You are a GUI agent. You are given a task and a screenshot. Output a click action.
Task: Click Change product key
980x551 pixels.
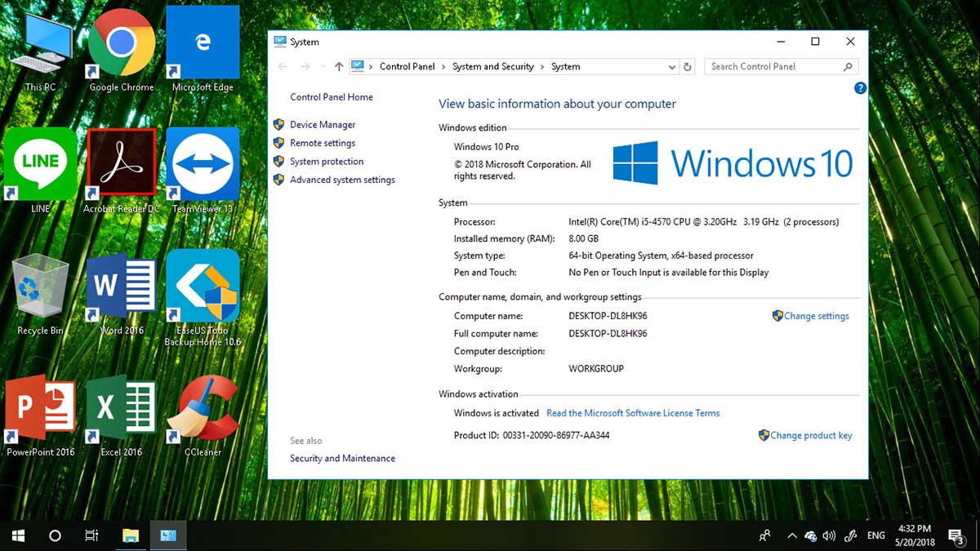click(811, 436)
